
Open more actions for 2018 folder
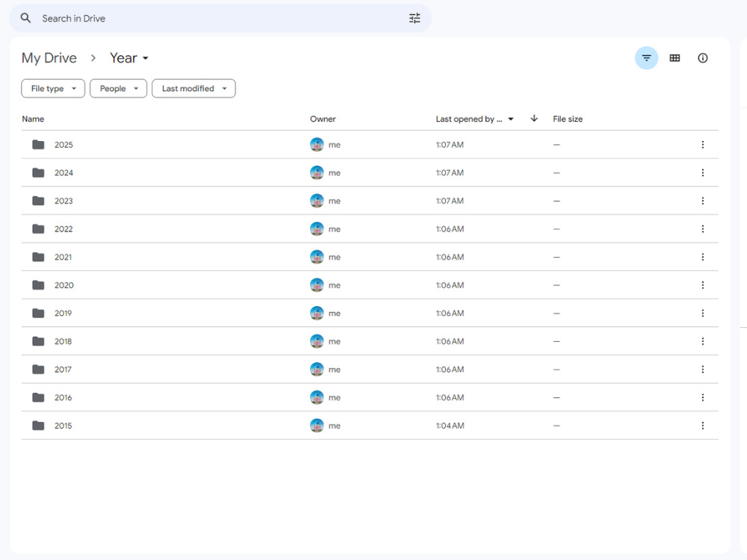pos(702,341)
